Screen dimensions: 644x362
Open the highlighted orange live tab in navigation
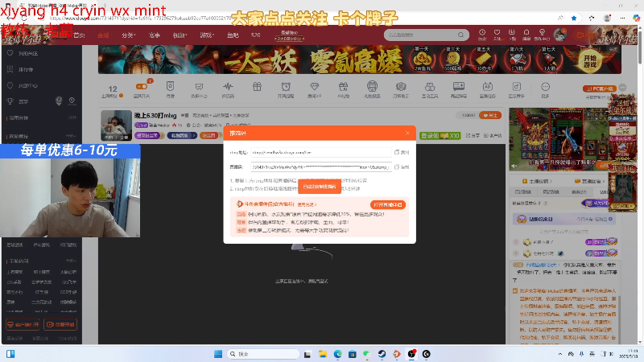click(x=103, y=35)
